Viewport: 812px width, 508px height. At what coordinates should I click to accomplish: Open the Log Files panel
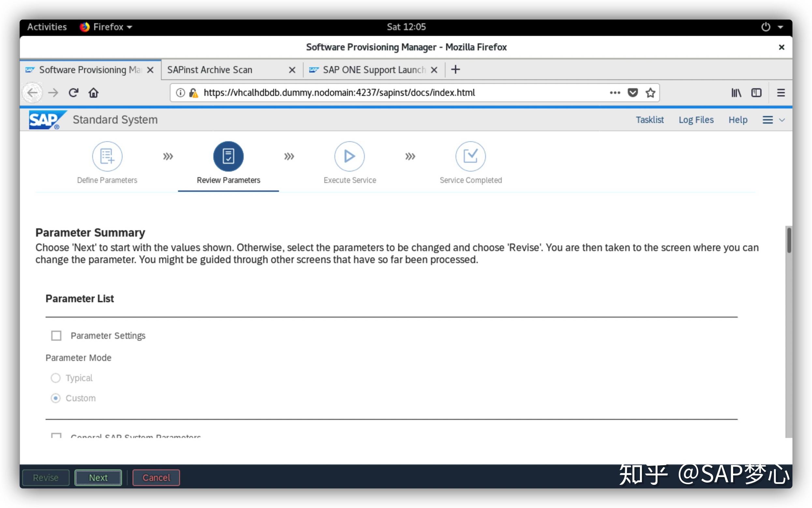(x=696, y=119)
